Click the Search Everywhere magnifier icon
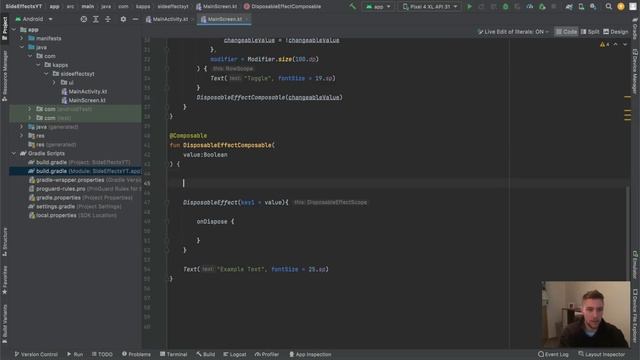 pyautogui.click(x=609, y=7)
